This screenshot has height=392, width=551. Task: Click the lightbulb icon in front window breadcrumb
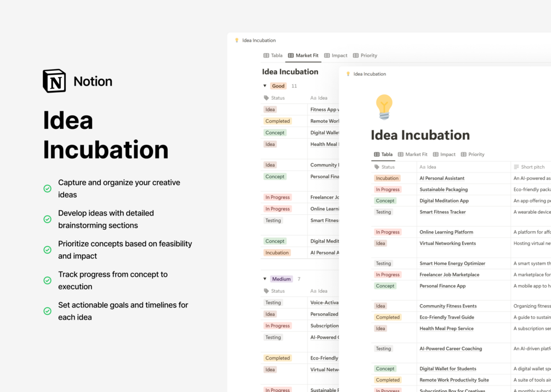348,74
